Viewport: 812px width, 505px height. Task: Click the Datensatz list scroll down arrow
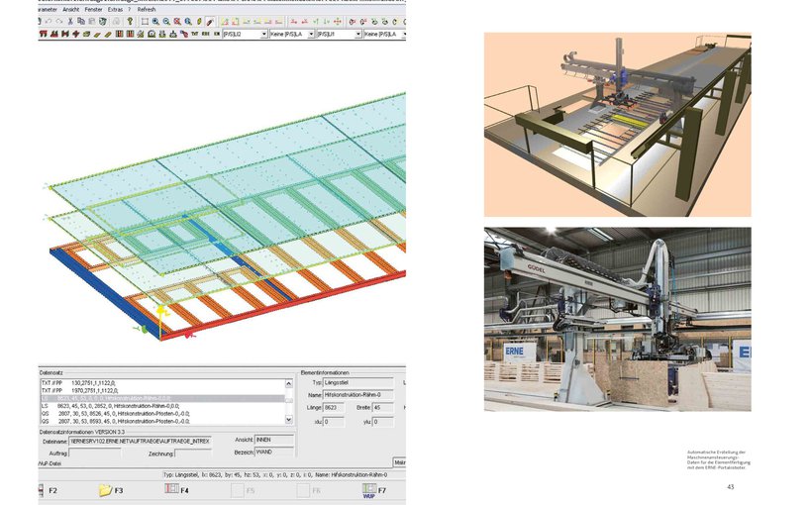tap(289, 420)
